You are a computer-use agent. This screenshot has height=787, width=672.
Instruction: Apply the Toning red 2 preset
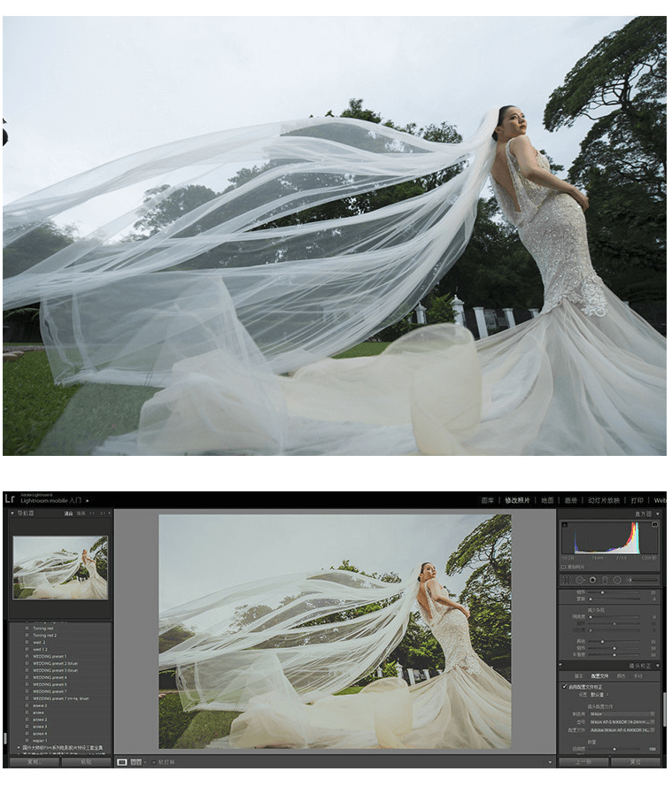44,636
